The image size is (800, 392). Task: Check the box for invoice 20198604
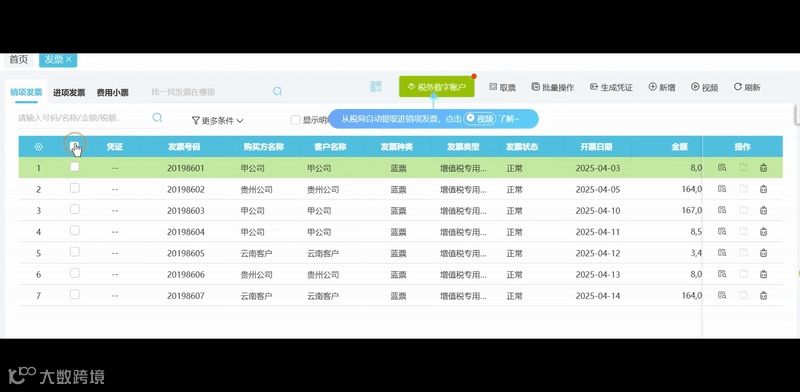click(74, 230)
